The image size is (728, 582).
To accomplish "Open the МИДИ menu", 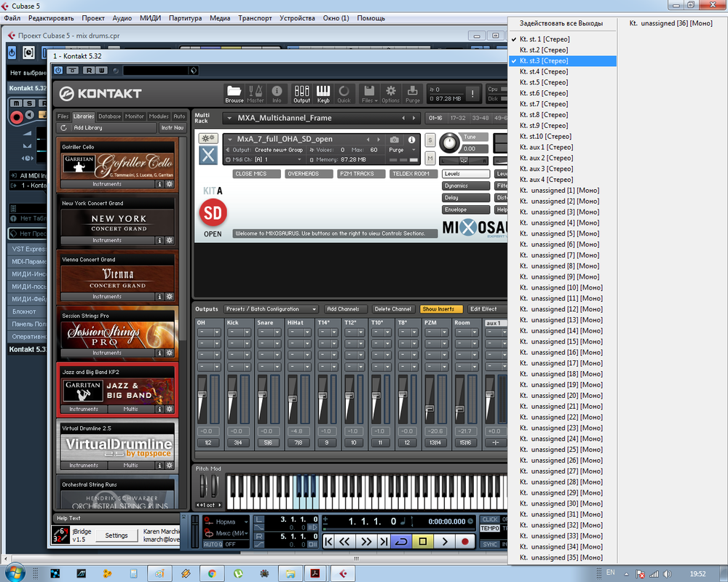I will (x=151, y=18).
